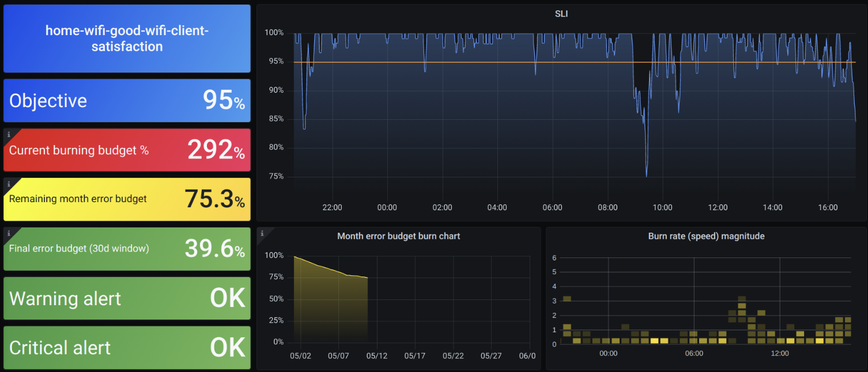Select the Objective 95% stat panel

[x=127, y=101]
